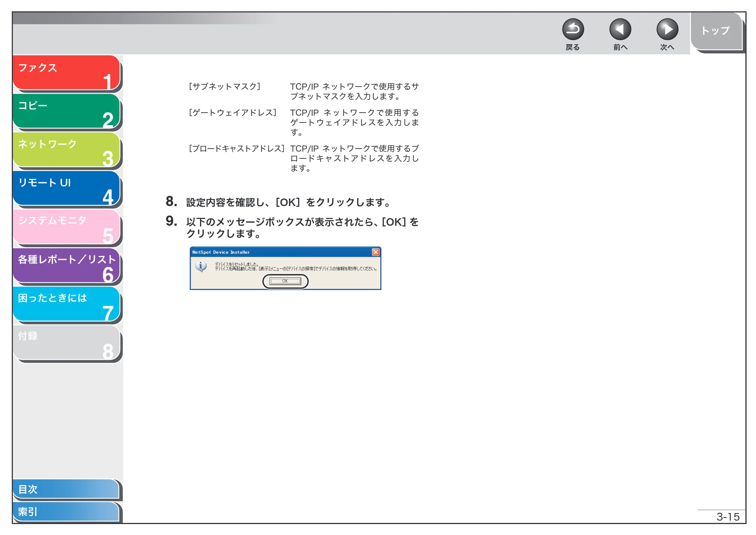Open the ファクス chapter 1 tab

[67, 73]
